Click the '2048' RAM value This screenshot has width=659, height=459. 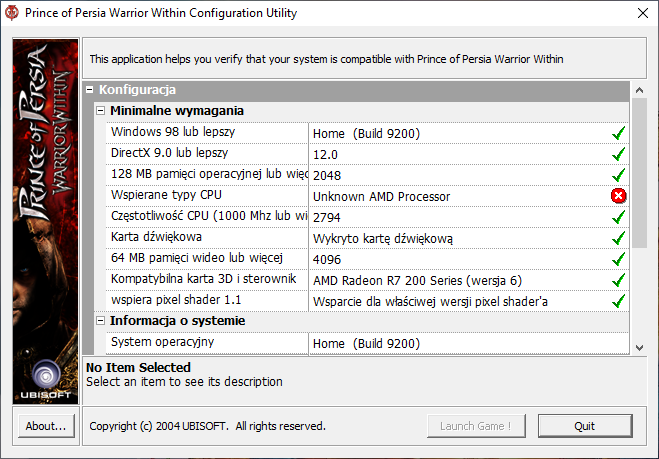327,176
